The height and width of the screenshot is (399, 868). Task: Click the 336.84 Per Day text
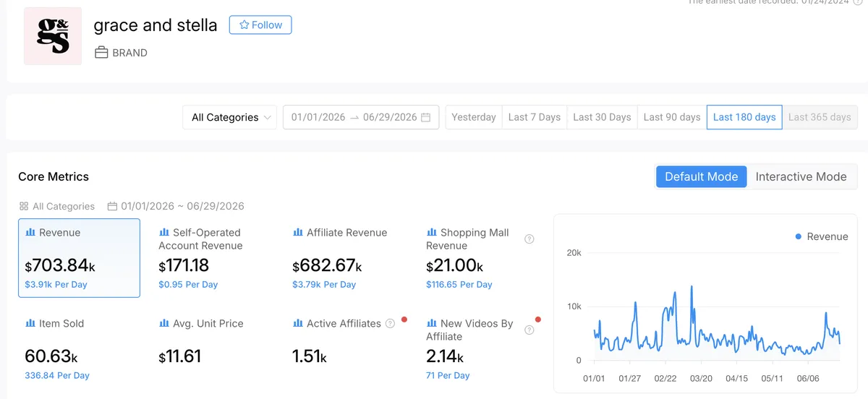(x=57, y=376)
